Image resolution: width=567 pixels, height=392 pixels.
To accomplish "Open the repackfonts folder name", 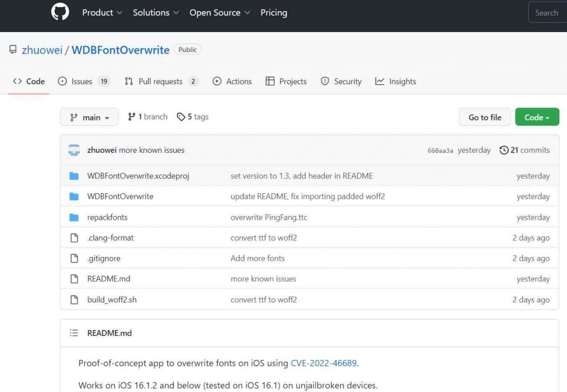I will click(x=107, y=218).
